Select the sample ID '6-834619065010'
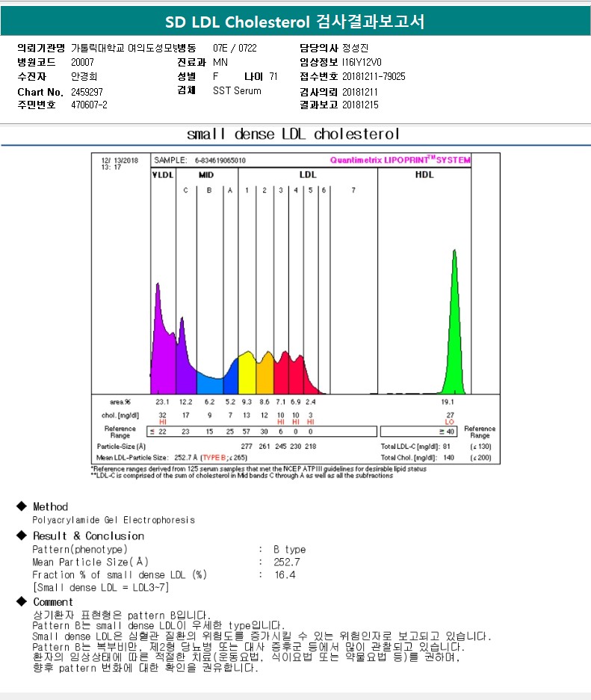Screen dimensions: 591x700 point(220,161)
